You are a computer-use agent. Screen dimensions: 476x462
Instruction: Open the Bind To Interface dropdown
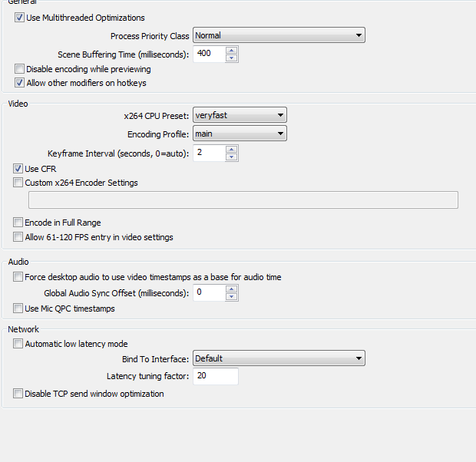[279, 358]
